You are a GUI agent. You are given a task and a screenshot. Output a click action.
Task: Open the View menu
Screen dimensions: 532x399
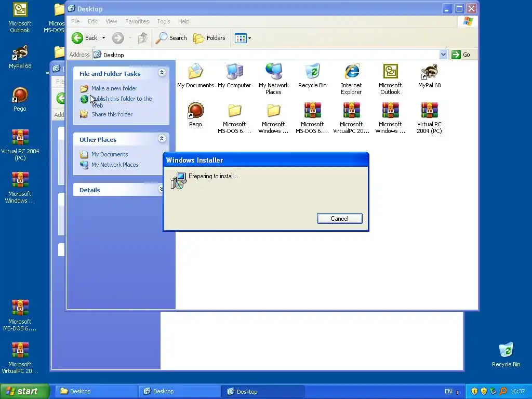pyautogui.click(x=111, y=21)
